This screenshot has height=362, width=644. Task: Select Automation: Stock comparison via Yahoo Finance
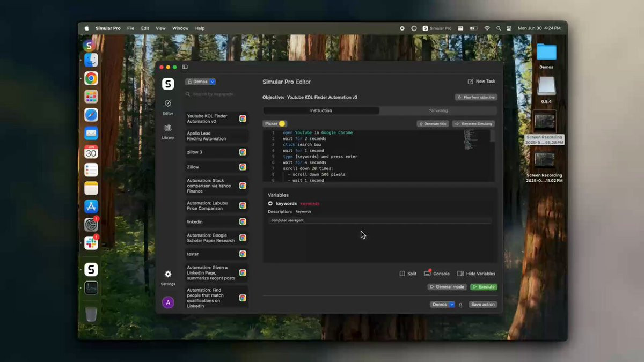[216, 186]
